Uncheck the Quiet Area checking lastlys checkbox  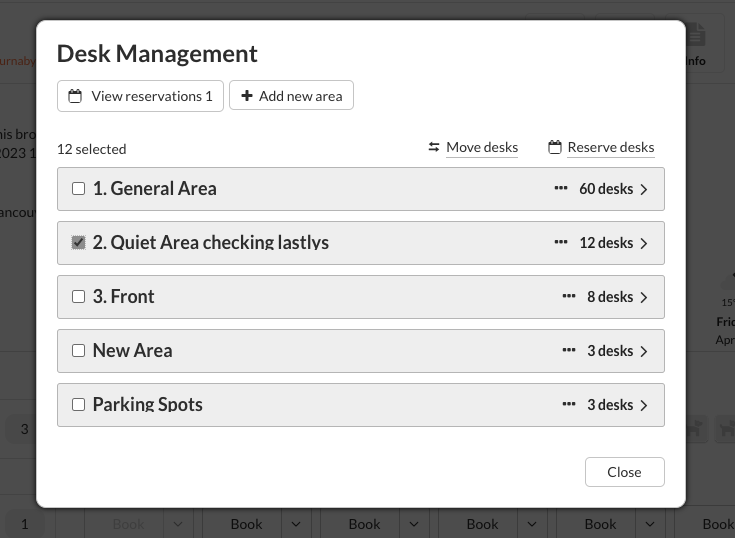79,242
